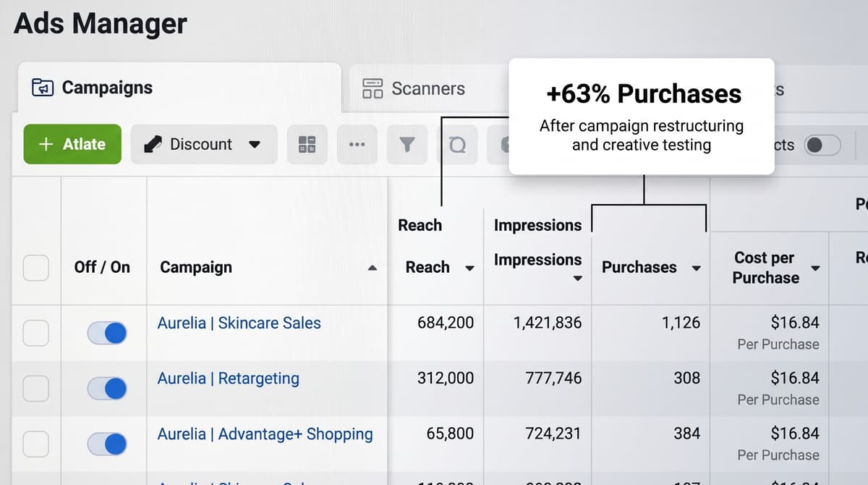
Task: Select purchases value 384
Action: coord(686,434)
